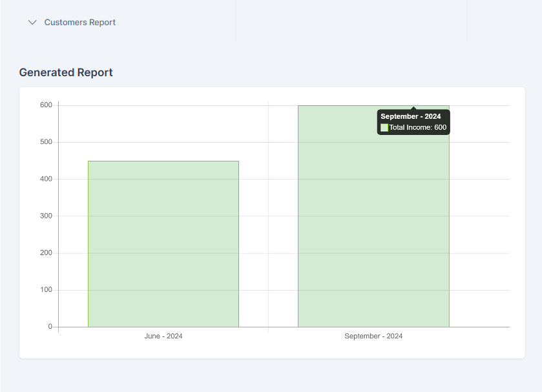This screenshot has height=392, width=542.
Task: Click the 400 y-axis value
Action: 45,179
